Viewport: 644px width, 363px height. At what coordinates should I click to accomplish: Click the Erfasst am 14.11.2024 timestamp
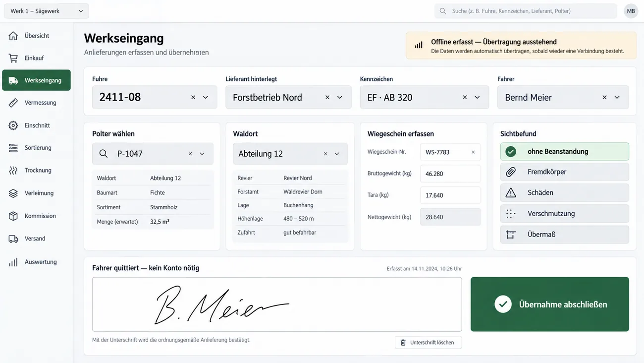point(424,269)
